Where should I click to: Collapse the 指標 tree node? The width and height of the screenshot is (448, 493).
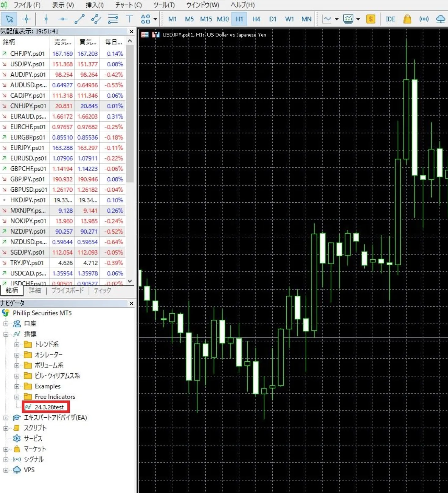(6, 334)
